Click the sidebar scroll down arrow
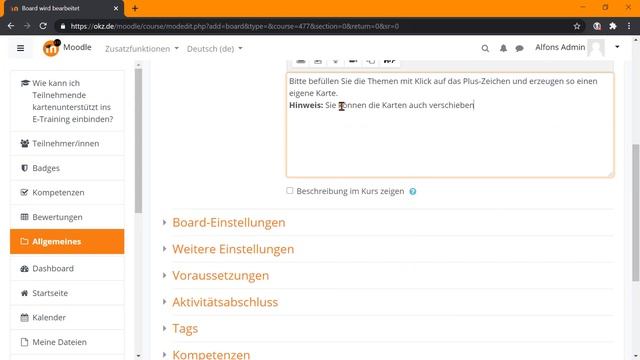The width and height of the screenshot is (640, 360). point(138,356)
